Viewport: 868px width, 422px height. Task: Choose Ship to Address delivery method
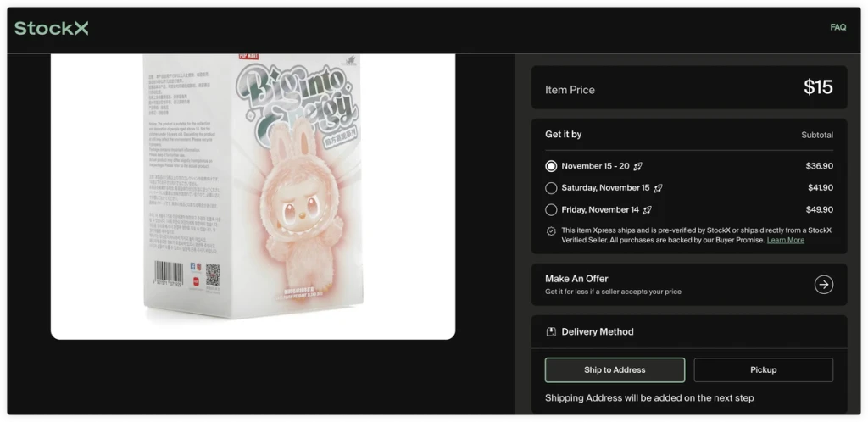click(615, 370)
